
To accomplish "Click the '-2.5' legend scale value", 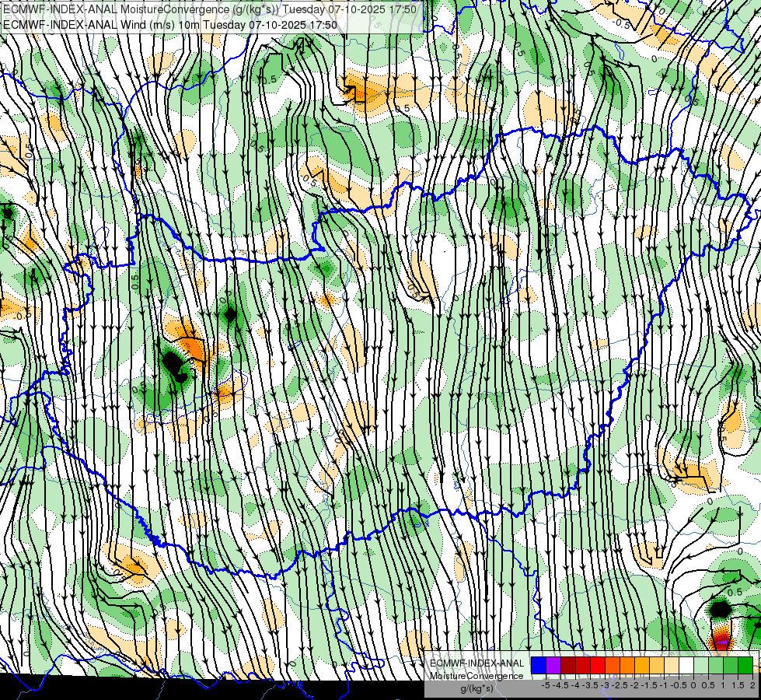I will pyautogui.click(x=620, y=685).
